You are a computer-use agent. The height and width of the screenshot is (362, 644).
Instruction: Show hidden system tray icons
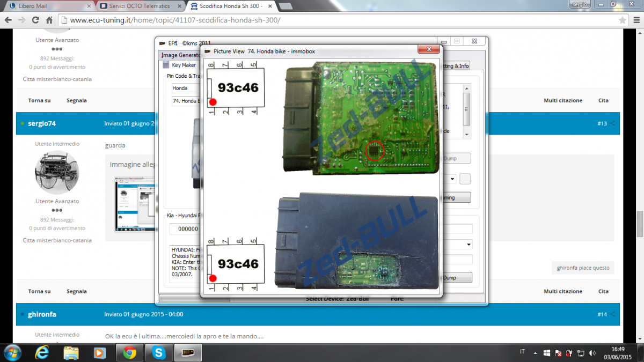coord(535,352)
